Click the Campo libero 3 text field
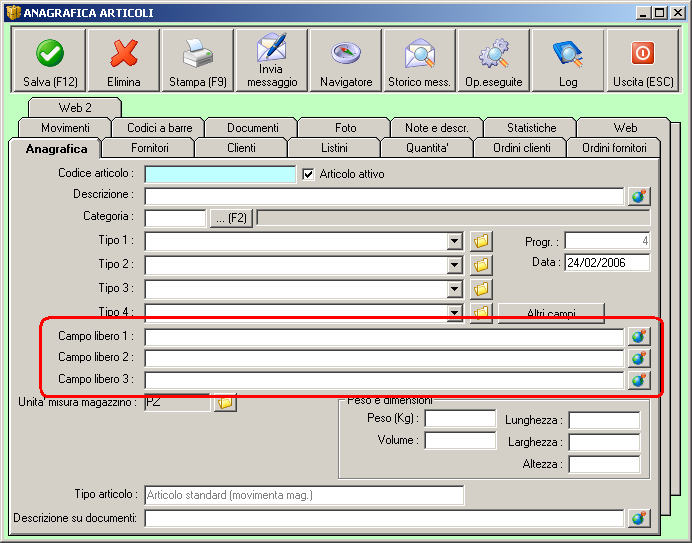692x543 pixels. pos(384,380)
